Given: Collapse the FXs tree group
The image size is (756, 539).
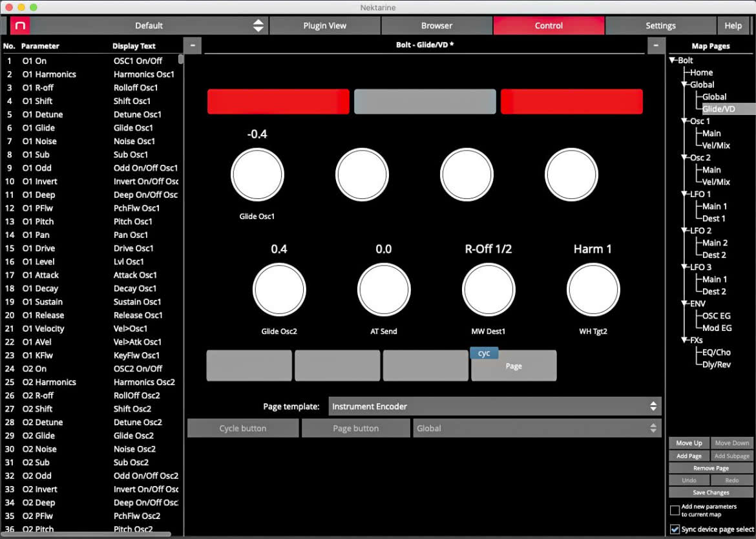Looking at the screenshot, I should point(684,340).
